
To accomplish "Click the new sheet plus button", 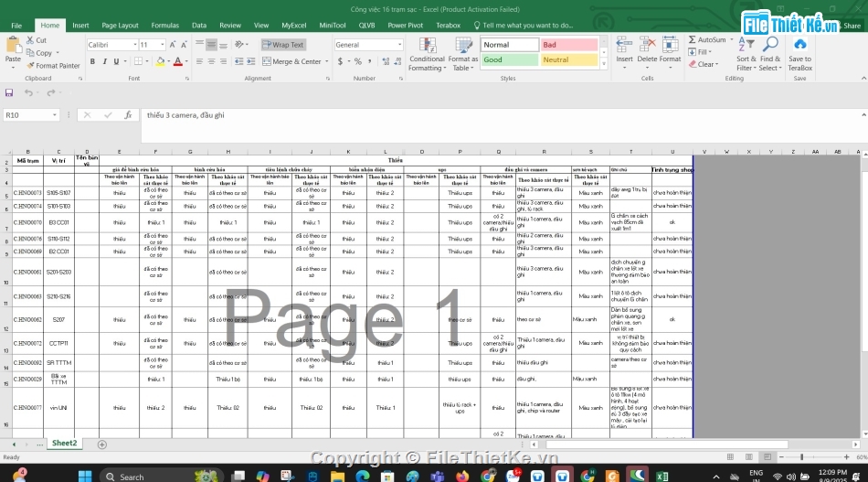I will (x=101, y=445).
